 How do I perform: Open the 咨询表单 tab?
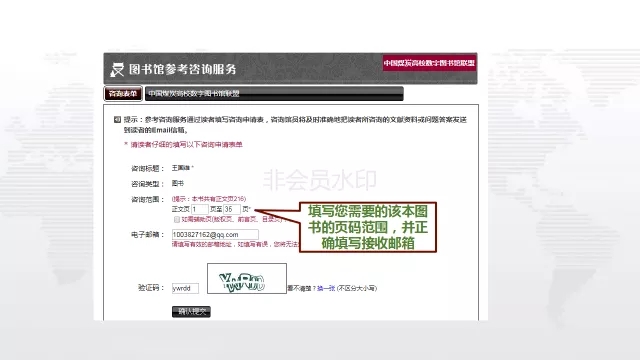tap(123, 93)
